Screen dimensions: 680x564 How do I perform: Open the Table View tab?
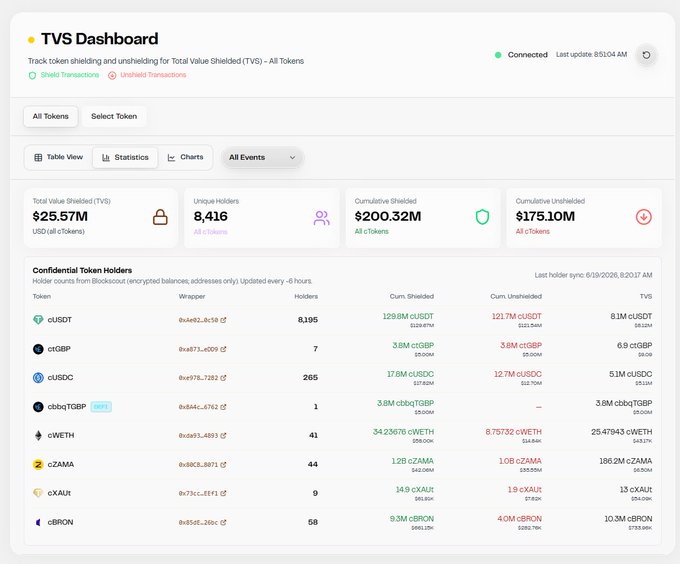point(59,157)
